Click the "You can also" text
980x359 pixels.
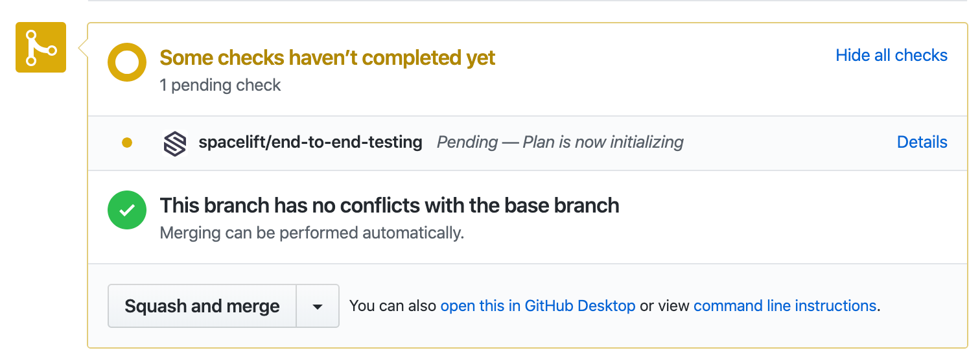[x=393, y=306]
